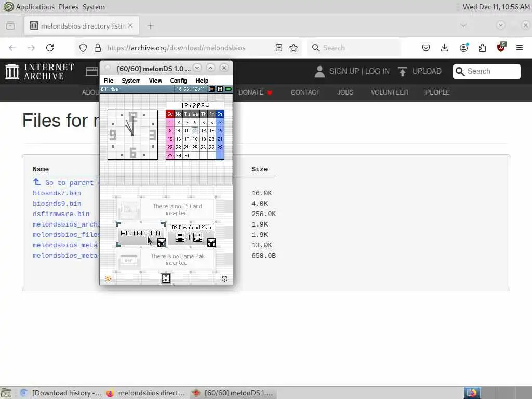Open the Firefox account icon
The image size is (532, 399).
[x=463, y=48]
